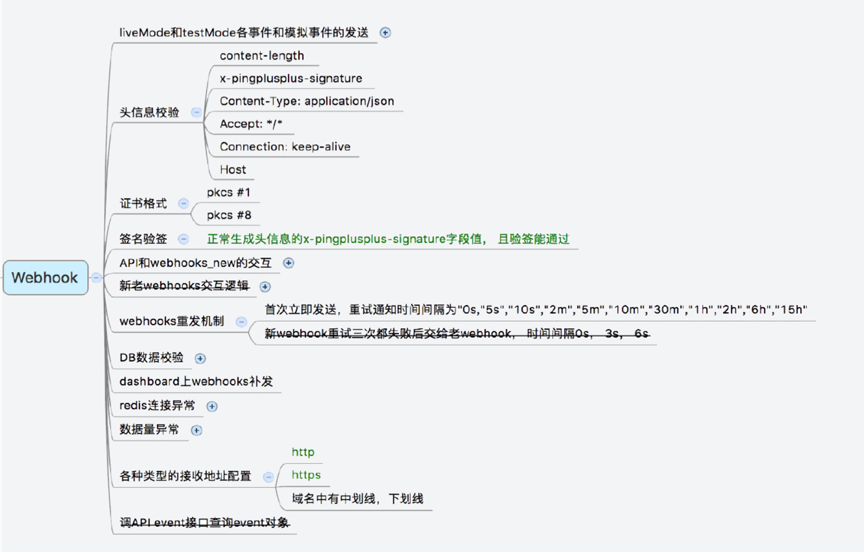Select the green https node
864x552 pixels.
coord(306,475)
